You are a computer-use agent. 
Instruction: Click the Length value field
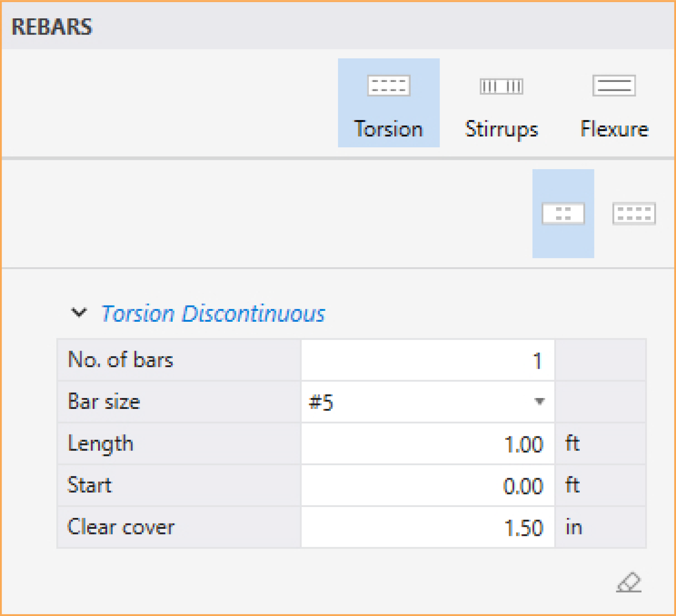[427, 444]
